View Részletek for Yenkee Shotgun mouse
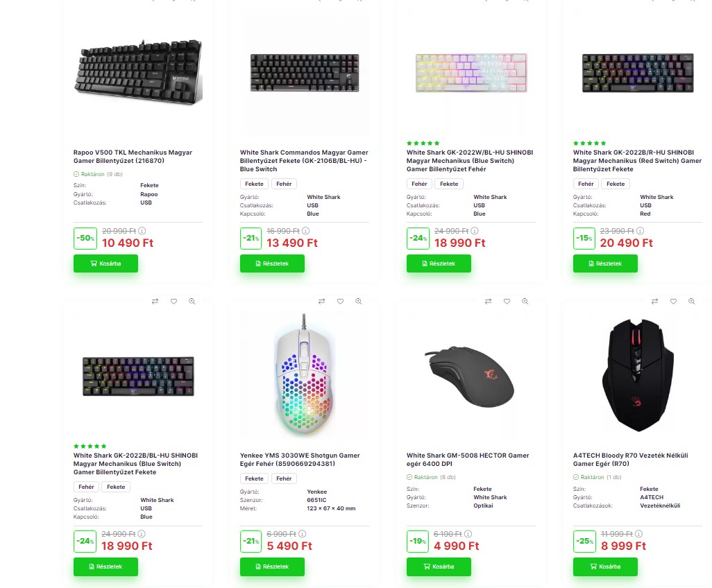This screenshot has height=588, width=712. 272,567
